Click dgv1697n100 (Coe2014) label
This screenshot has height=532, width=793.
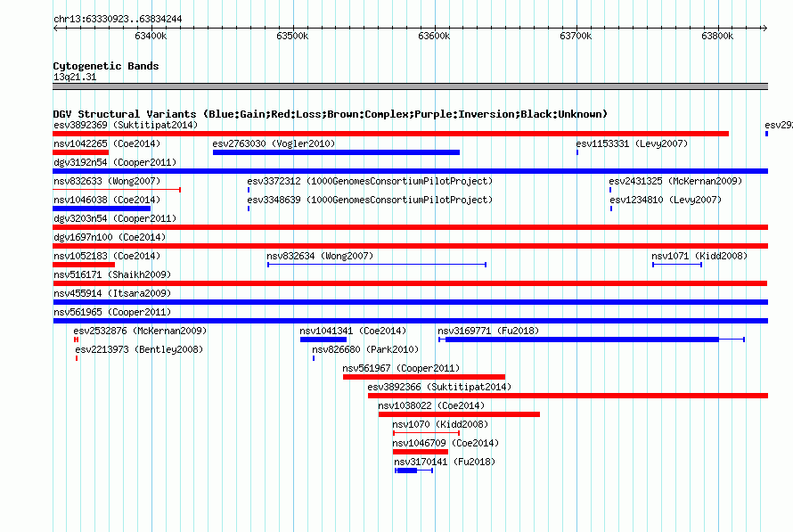(x=110, y=237)
